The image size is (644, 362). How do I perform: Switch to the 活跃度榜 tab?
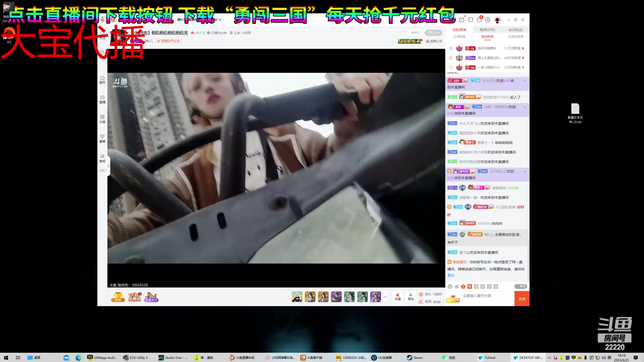pos(459,30)
